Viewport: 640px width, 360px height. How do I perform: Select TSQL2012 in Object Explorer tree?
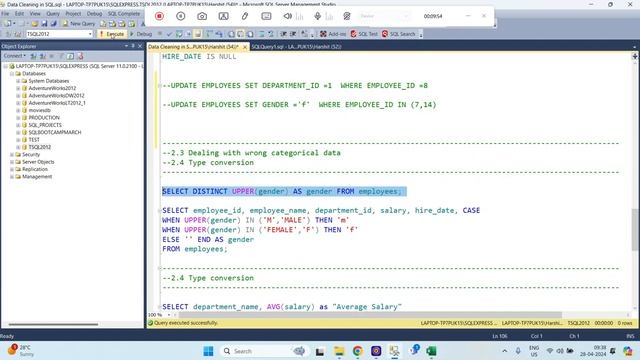[x=40, y=147]
